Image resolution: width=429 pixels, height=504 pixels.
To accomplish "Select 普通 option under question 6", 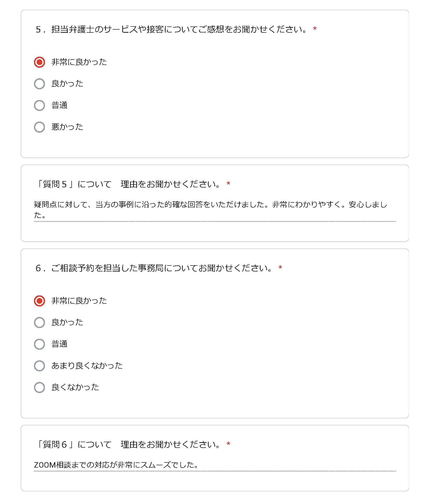I will [39, 344].
